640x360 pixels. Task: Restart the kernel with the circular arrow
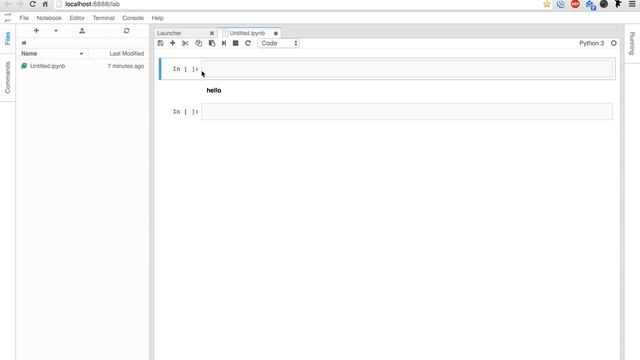pos(248,43)
